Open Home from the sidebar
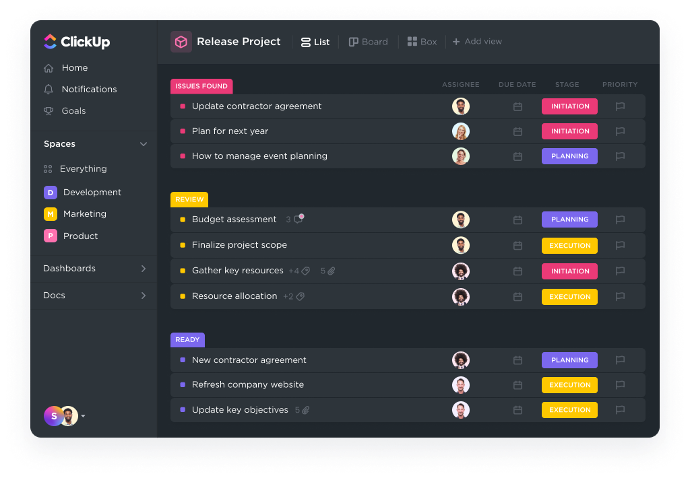 tap(74, 68)
